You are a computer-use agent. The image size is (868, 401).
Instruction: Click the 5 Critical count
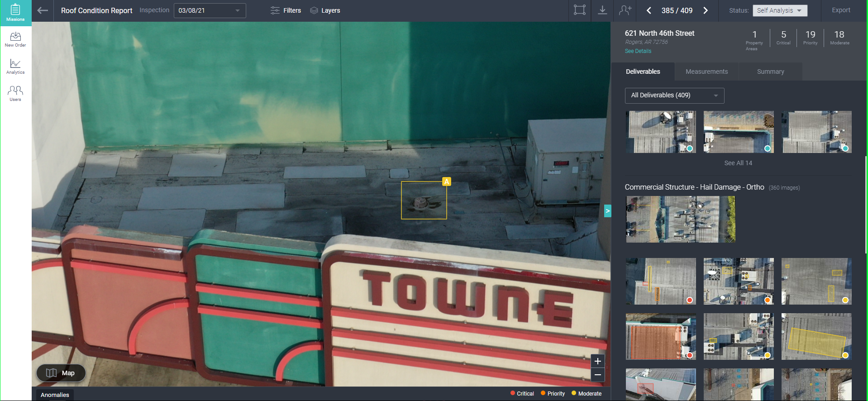click(783, 38)
